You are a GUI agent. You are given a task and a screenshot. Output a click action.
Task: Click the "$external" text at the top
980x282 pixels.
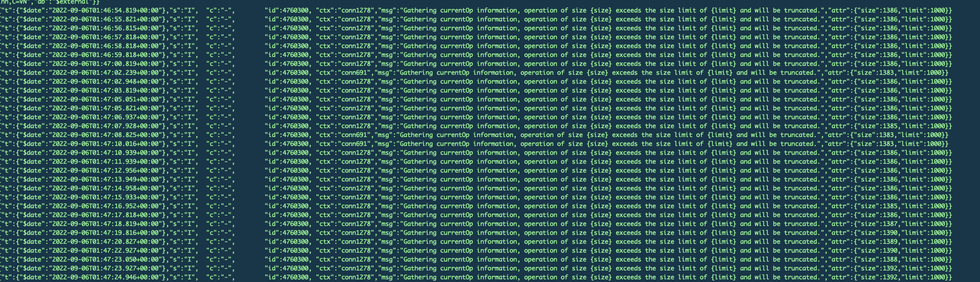tap(73, 2)
